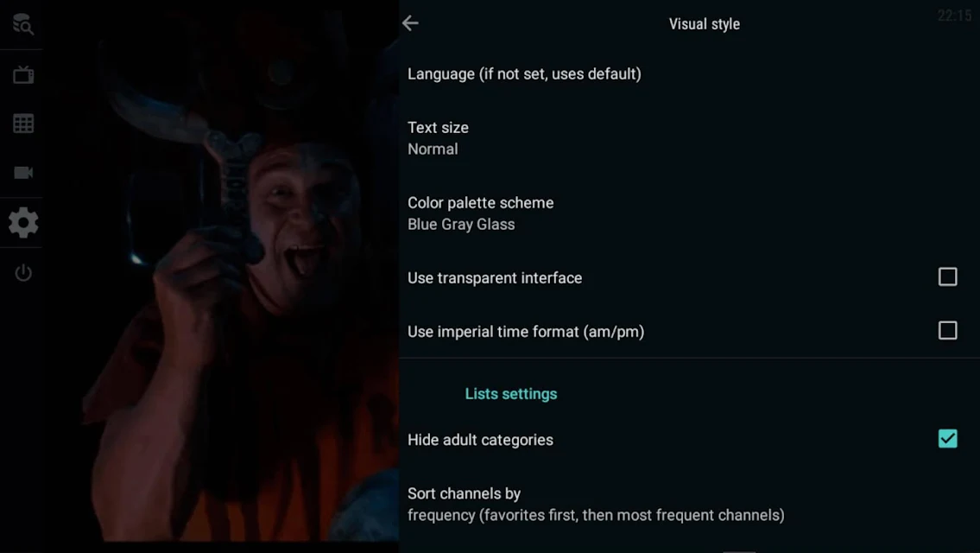Image resolution: width=980 pixels, height=553 pixels.
Task: Go back using the arrow icon
Action: [x=411, y=23]
